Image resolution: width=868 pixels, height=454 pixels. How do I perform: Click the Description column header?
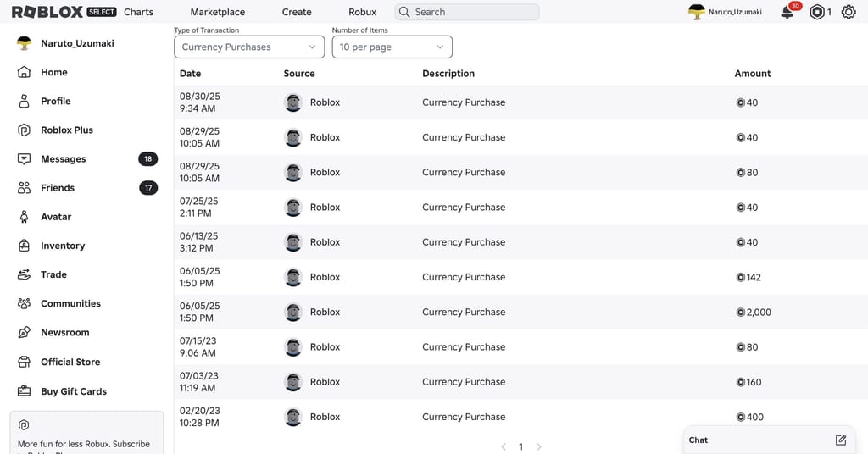pyautogui.click(x=448, y=73)
